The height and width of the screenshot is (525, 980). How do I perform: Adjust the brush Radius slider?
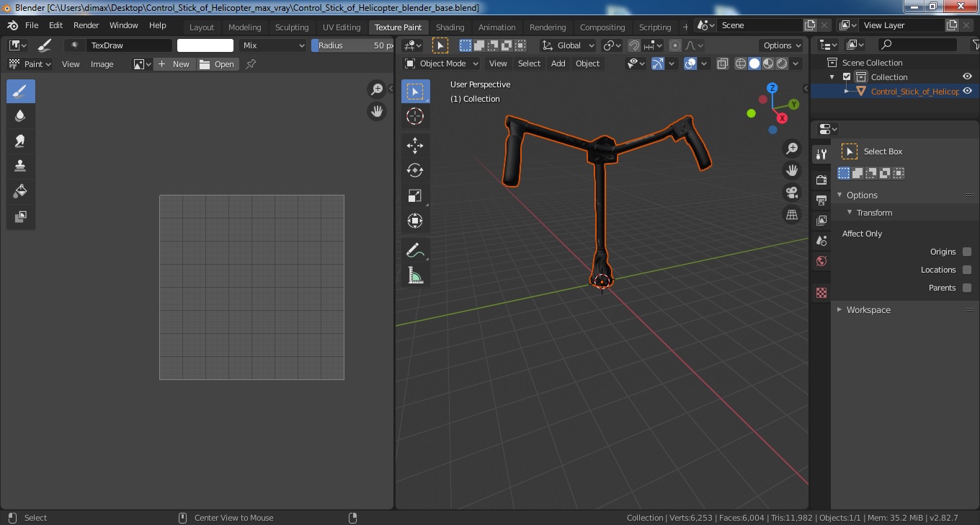tap(352, 45)
